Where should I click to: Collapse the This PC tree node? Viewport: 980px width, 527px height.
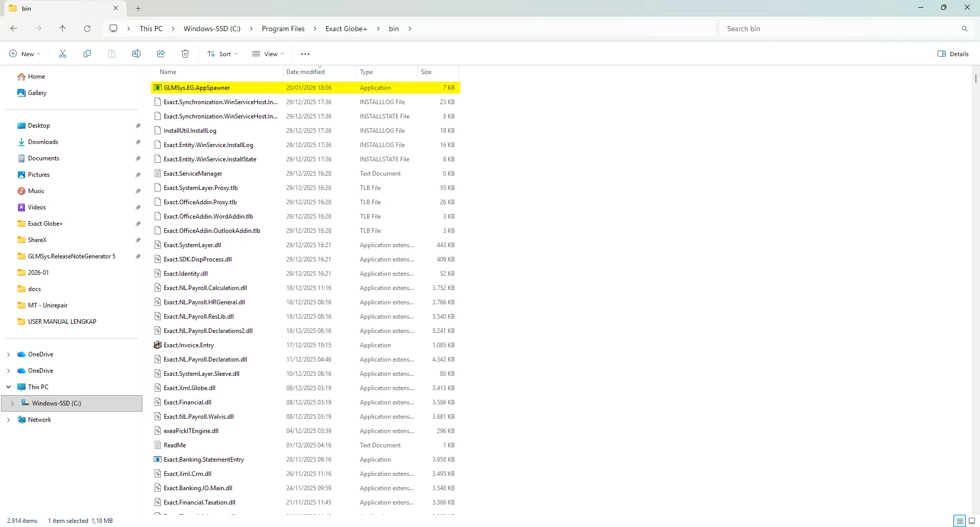(8, 387)
